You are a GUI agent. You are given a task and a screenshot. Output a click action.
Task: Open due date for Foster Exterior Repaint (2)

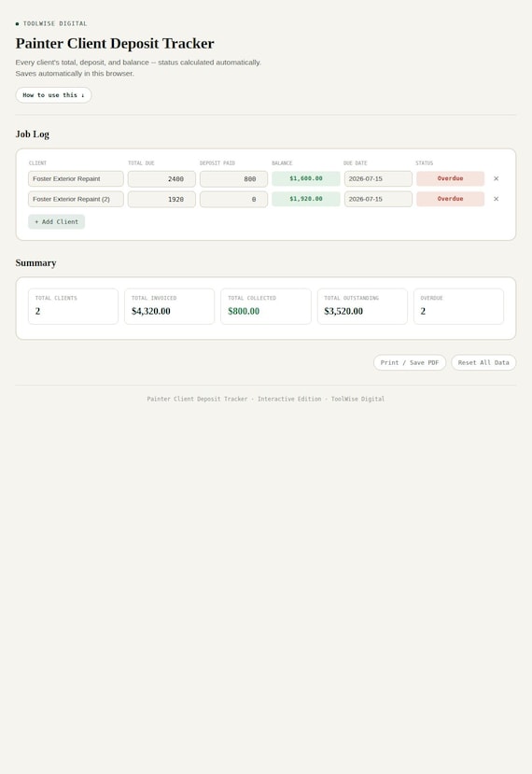coord(379,199)
